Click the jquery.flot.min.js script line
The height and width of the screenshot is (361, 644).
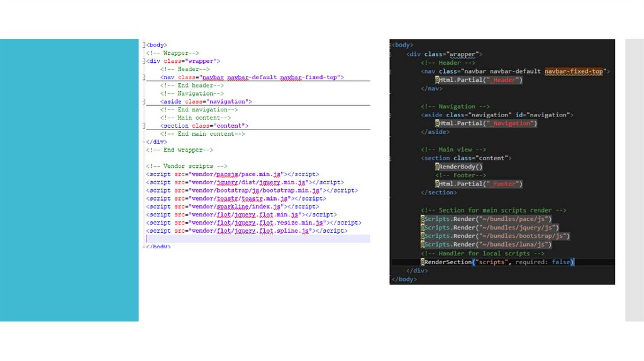[x=241, y=214]
